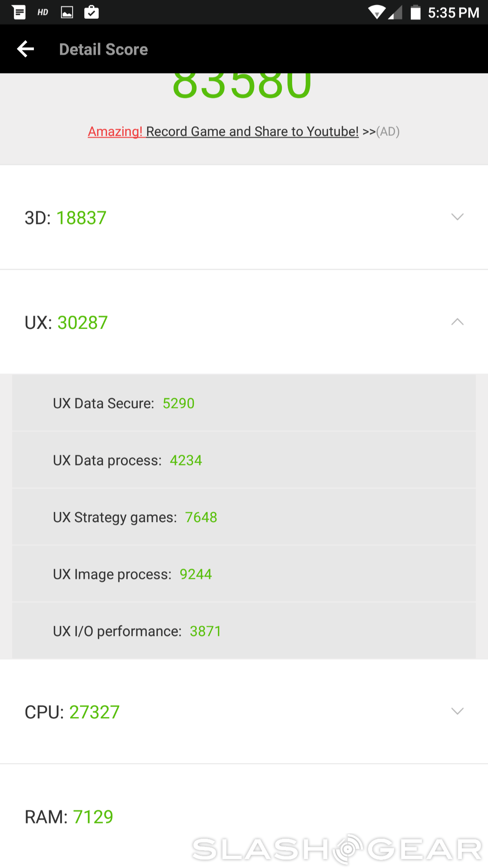The height and width of the screenshot is (868, 488).
Task: Tap the battery icon
Action: click(x=415, y=13)
